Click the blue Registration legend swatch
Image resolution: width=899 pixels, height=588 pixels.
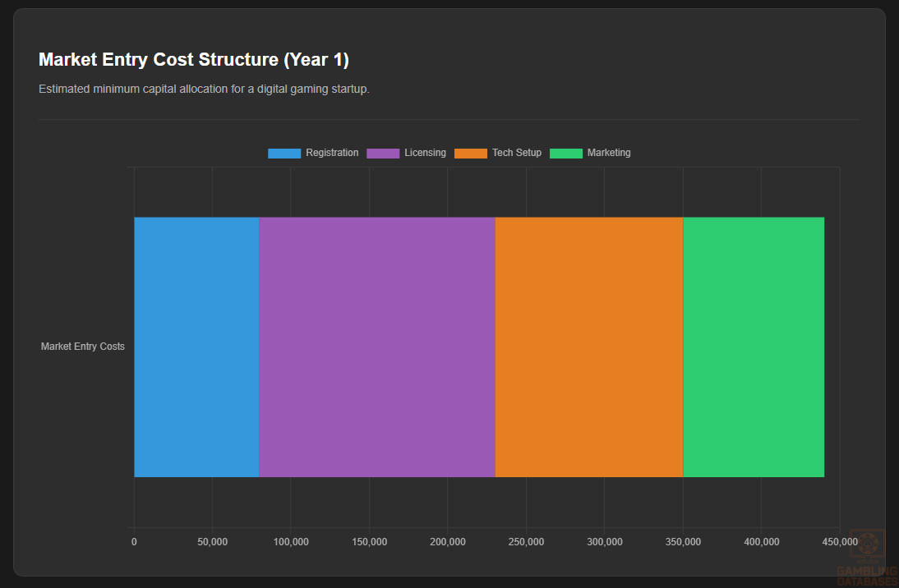click(284, 154)
